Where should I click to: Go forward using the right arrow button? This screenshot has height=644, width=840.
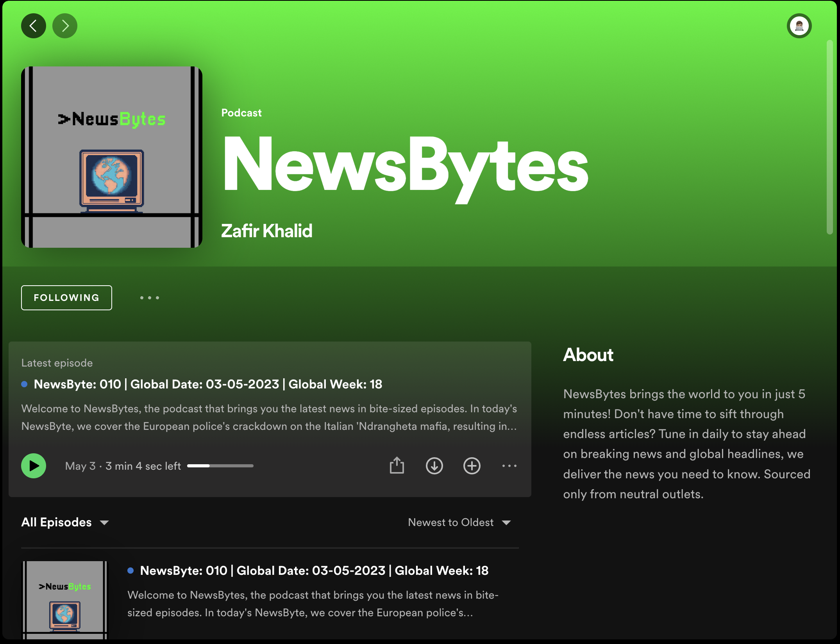(x=65, y=26)
